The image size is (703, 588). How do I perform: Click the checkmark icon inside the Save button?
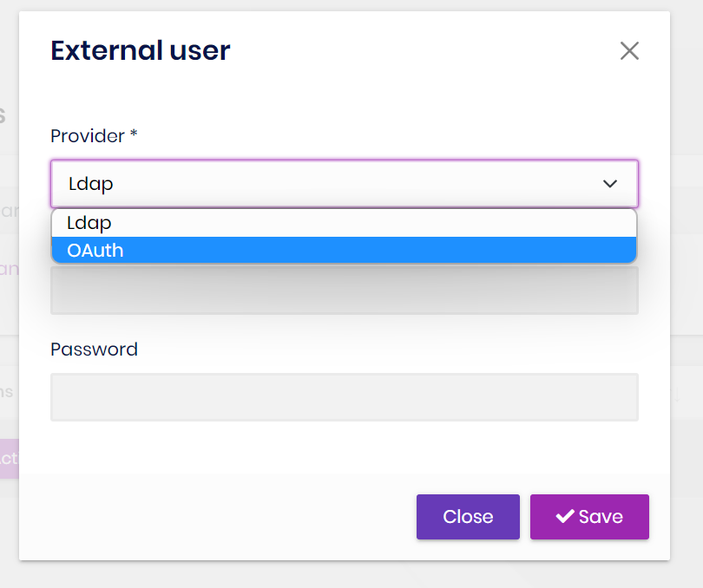tap(568, 516)
